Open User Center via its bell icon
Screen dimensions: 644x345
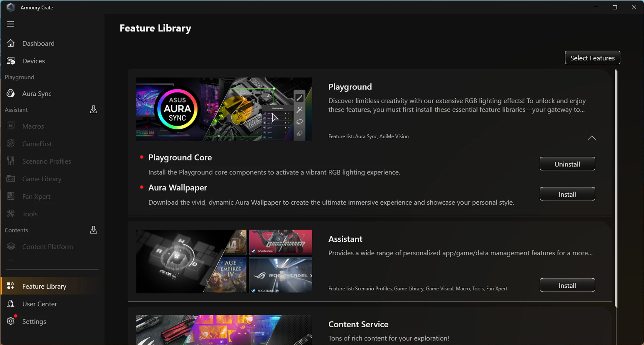[x=11, y=303]
